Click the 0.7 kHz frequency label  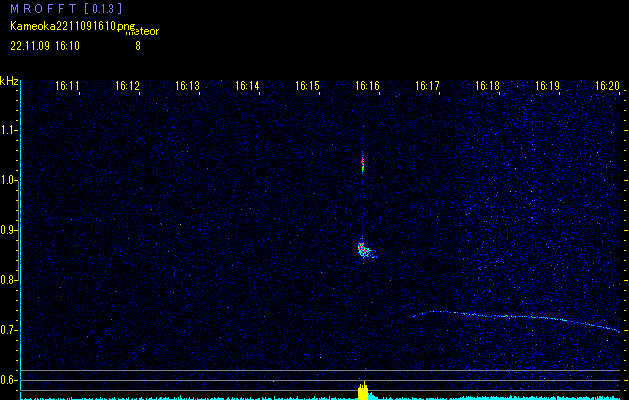pos(9,330)
